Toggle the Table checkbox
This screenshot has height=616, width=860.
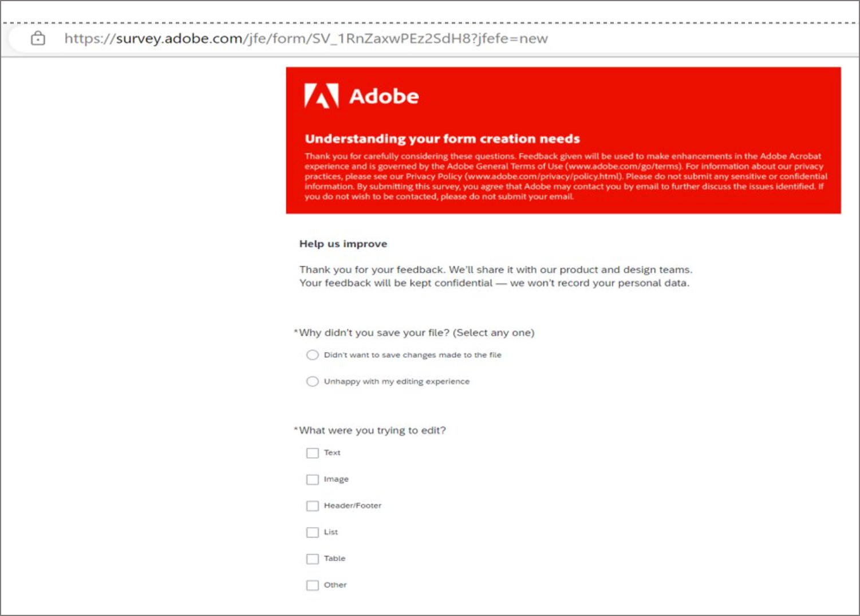[312, 558]
